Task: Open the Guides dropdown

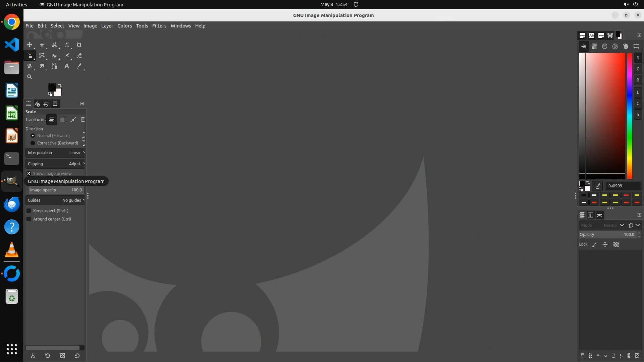Action: click(x=55, y=200)
